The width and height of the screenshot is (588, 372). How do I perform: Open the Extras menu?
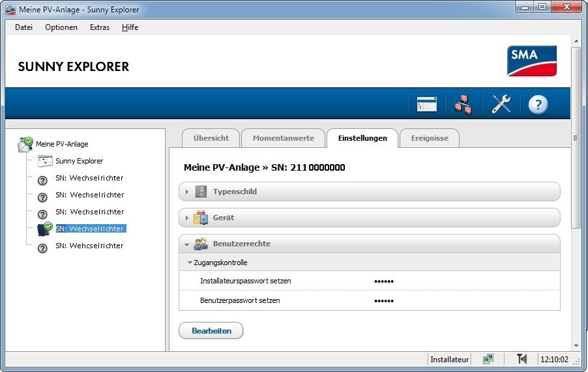pyautogui.click(x=100, y=27)
